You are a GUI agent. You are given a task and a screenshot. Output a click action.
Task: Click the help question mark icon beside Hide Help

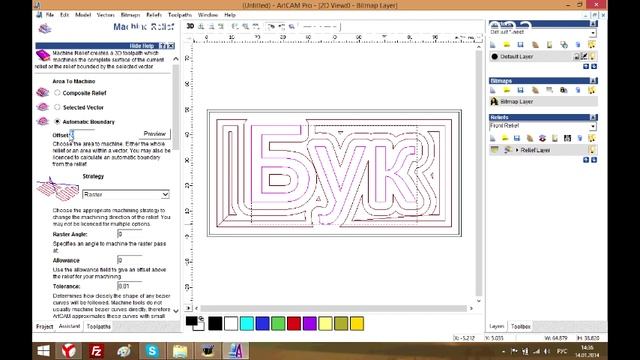(163, 46)
